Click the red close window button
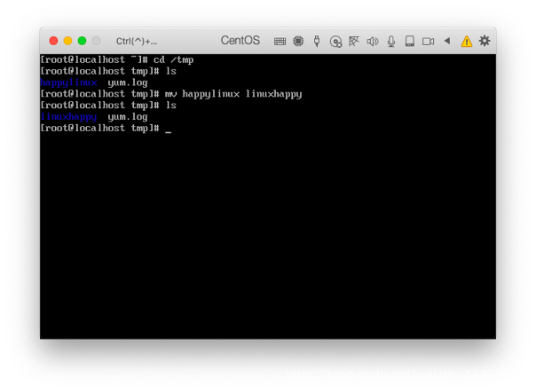 point(53,41)
